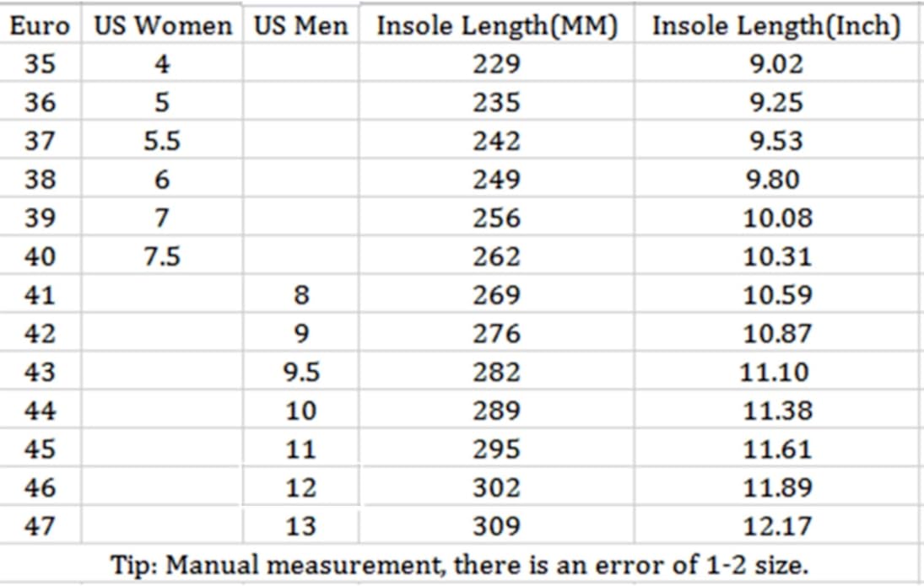Select the 12.17 inch insole length cell
Image resolution: width=924 pixels, height=586 pixels.
776,526
